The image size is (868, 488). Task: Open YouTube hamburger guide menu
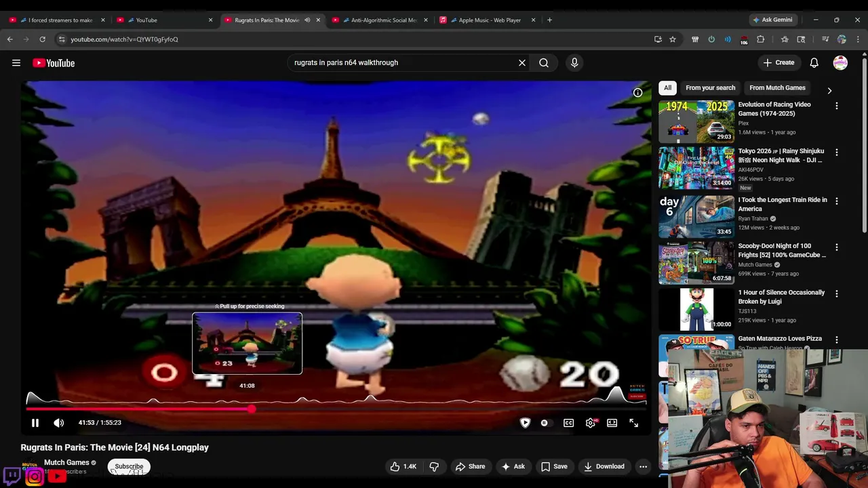pos(16,63)
